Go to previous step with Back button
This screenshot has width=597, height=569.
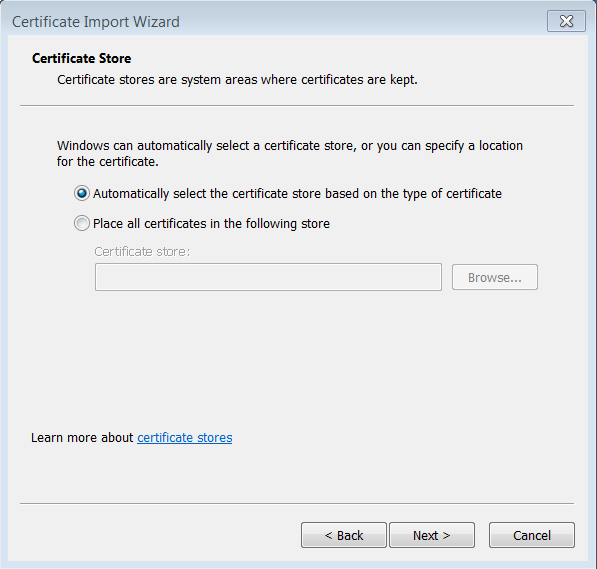(x=344, y=535)
